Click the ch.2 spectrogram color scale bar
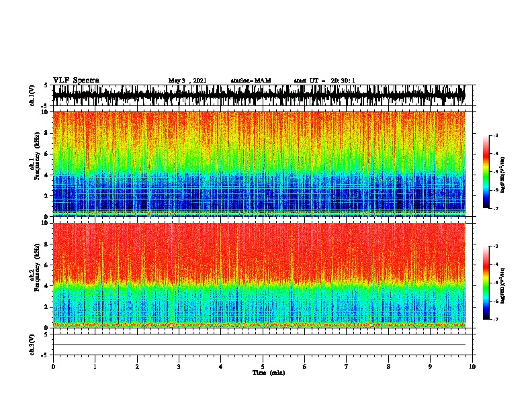The height and width of the screenshot is (411, 532). [486, 283]
